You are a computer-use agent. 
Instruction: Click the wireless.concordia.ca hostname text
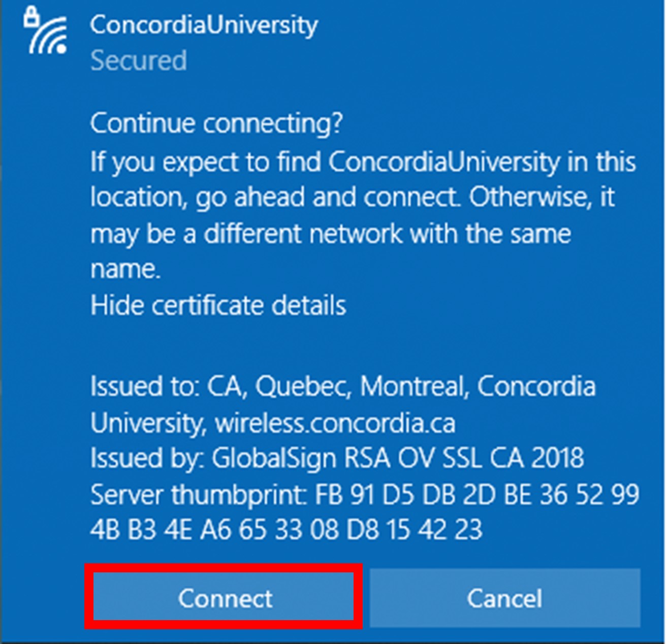pyautogui.click(x=335, y=423)
